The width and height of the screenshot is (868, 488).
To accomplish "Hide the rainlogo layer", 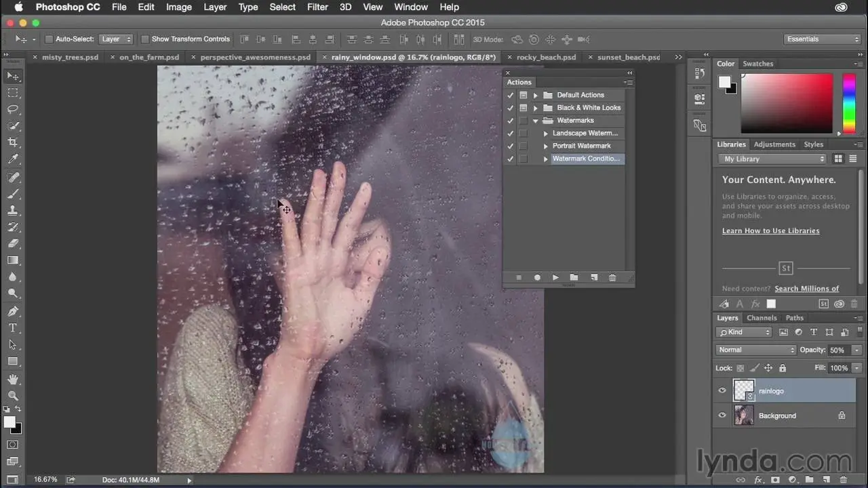I will 722,390.
